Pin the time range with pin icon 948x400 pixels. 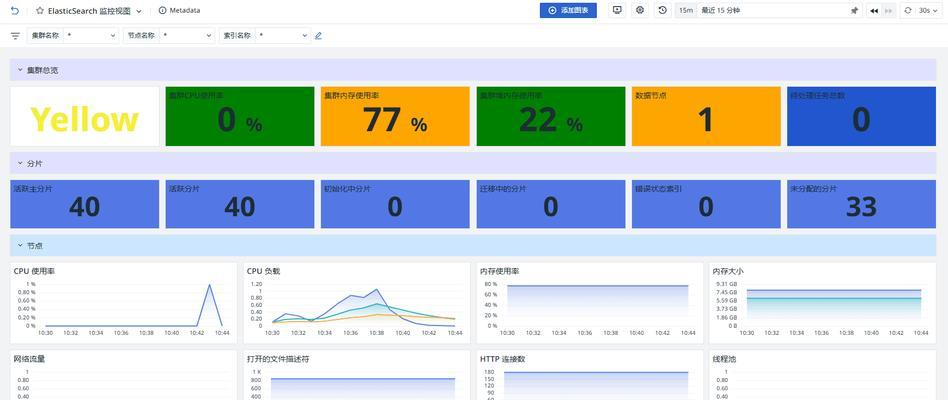(x=854, y=10)
